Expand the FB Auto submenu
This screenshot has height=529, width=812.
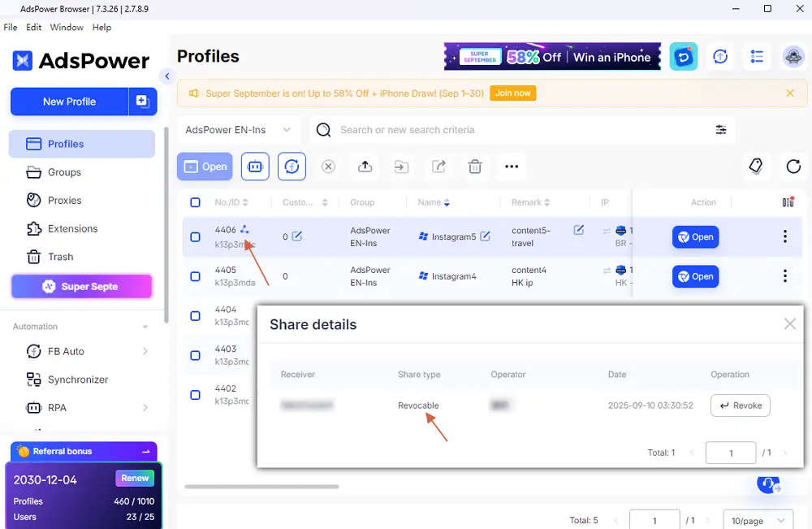click(x=145, y=351)
